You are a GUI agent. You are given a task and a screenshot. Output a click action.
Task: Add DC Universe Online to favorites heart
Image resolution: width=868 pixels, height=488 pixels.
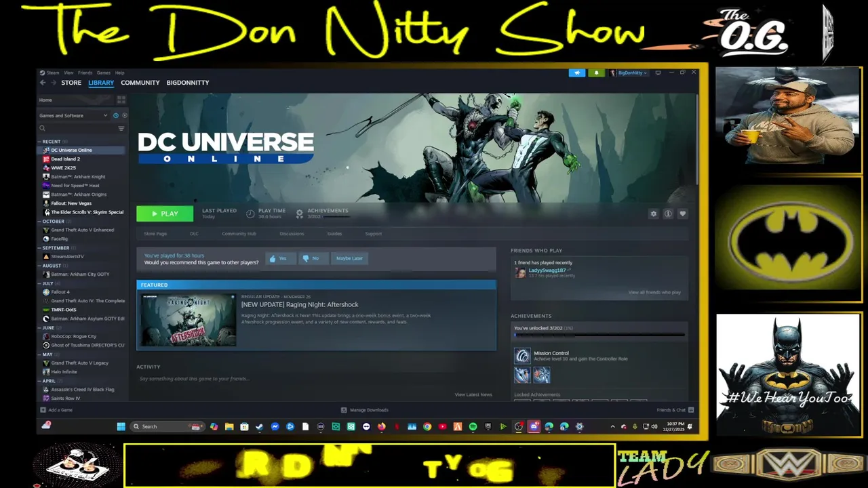pos(683,213)
